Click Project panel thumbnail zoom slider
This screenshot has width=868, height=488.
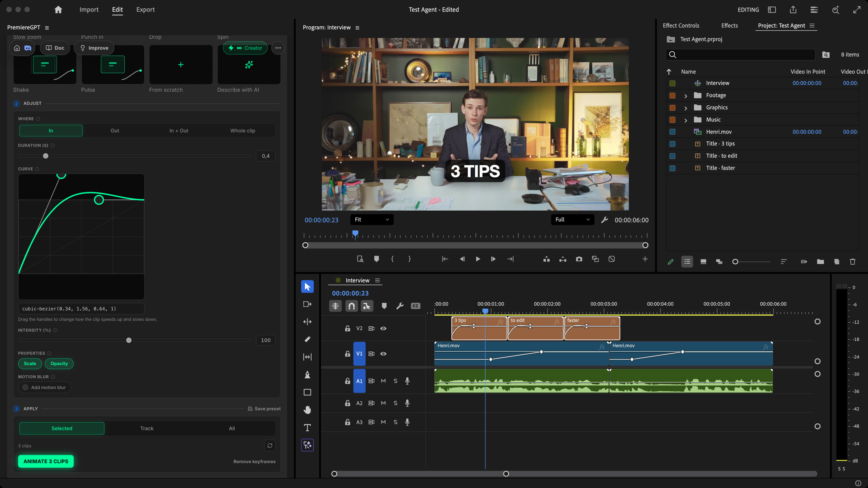point(735,262)
